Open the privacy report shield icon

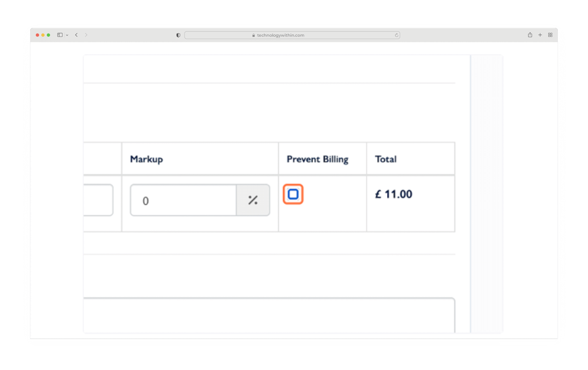pos(178,35)
